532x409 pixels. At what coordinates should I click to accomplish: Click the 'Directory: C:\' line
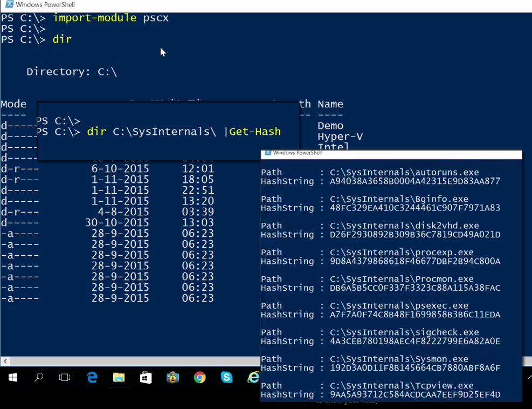72,72
